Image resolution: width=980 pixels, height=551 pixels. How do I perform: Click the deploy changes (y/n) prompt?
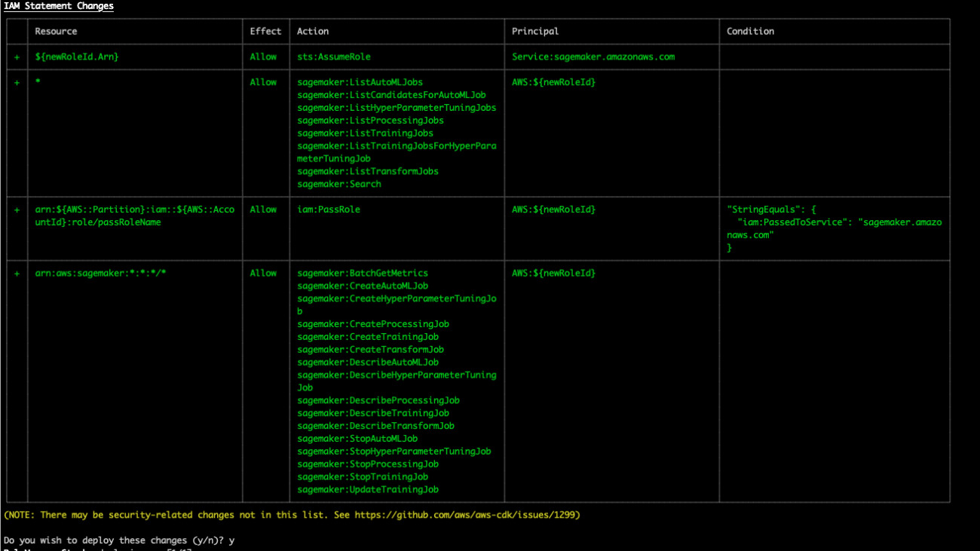tap(118, 540)
